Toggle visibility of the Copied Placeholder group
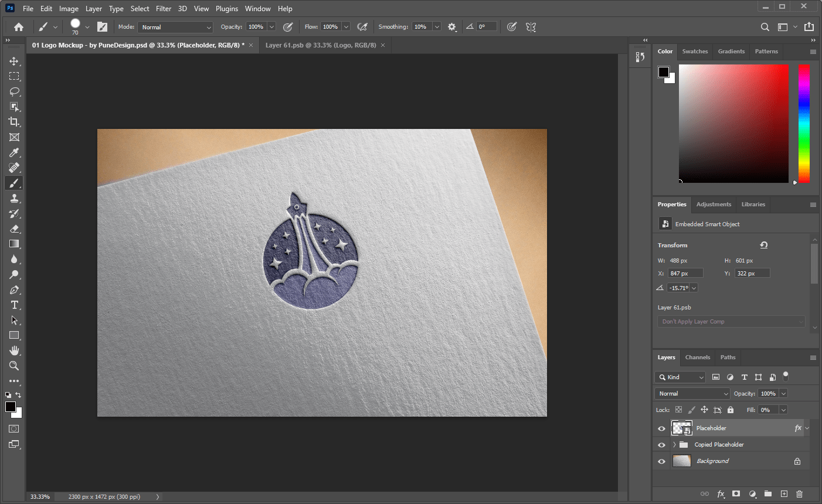 coord(661,444)
